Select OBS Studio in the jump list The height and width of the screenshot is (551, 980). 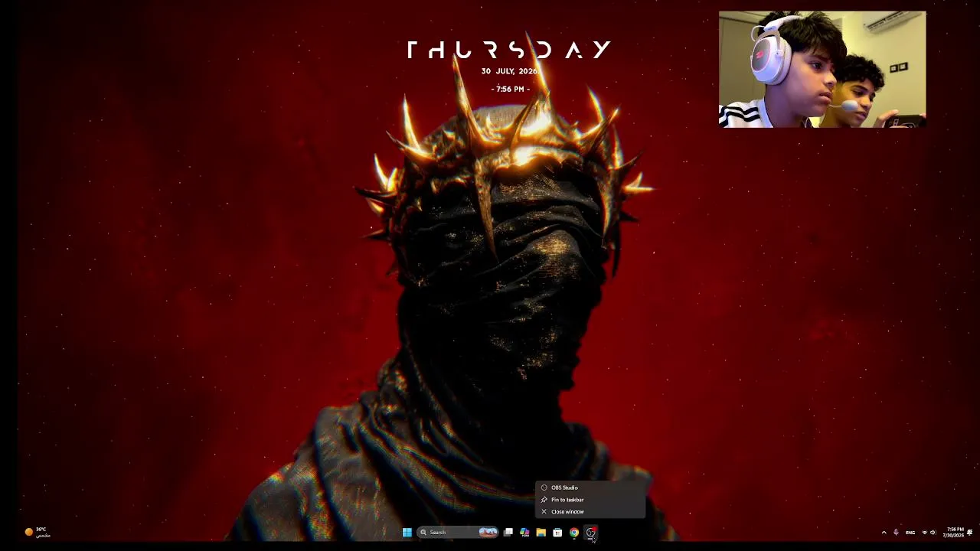tap(590, 487)
